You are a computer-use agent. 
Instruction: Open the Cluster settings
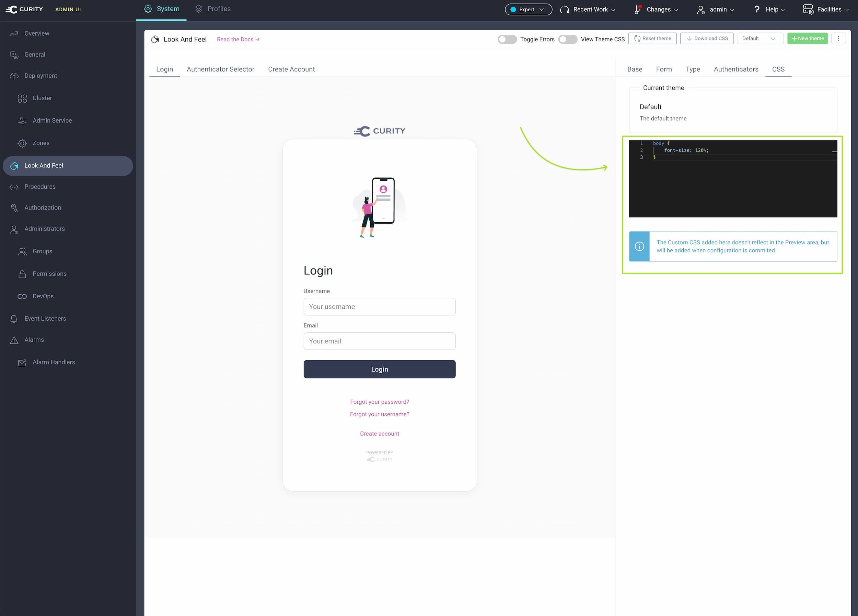point(42,98)
